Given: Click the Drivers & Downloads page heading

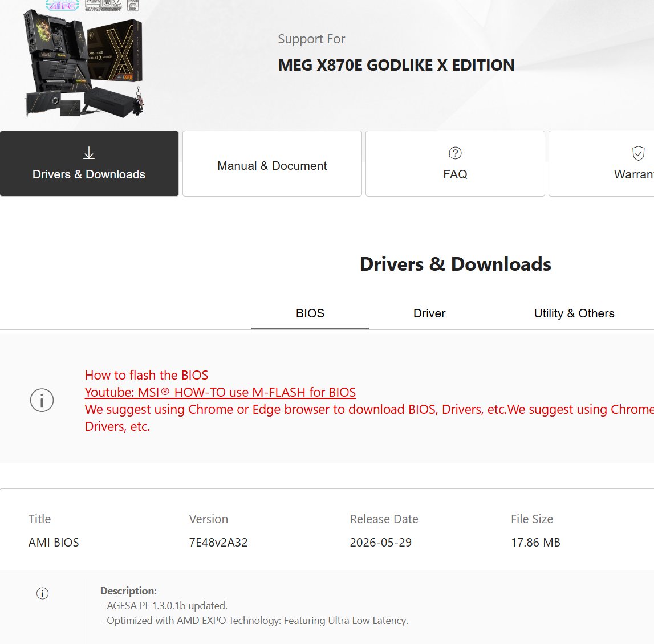Looking at the screenshot, I should click(x=455, y=264).
